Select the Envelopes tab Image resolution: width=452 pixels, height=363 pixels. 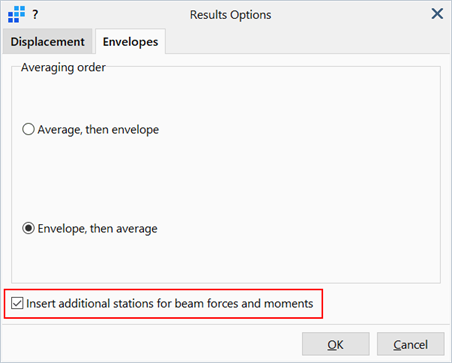point(130,42)
